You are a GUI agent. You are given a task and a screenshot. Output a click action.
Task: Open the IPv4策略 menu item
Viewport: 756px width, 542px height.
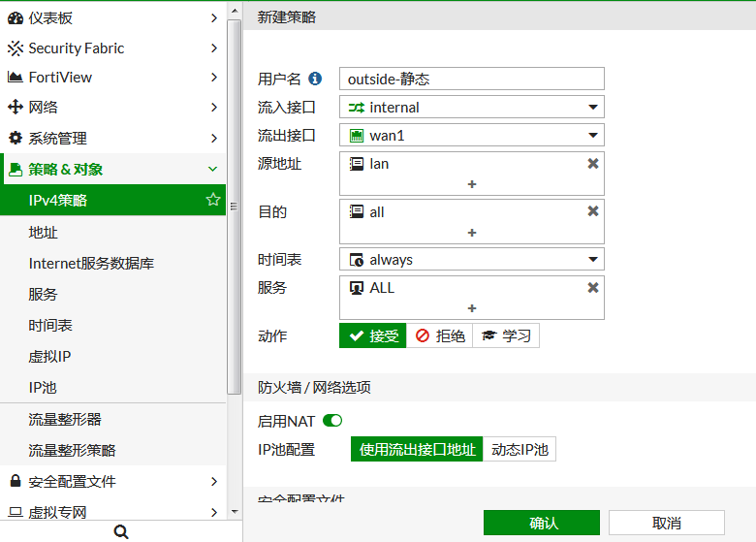(x=112, y=200)
